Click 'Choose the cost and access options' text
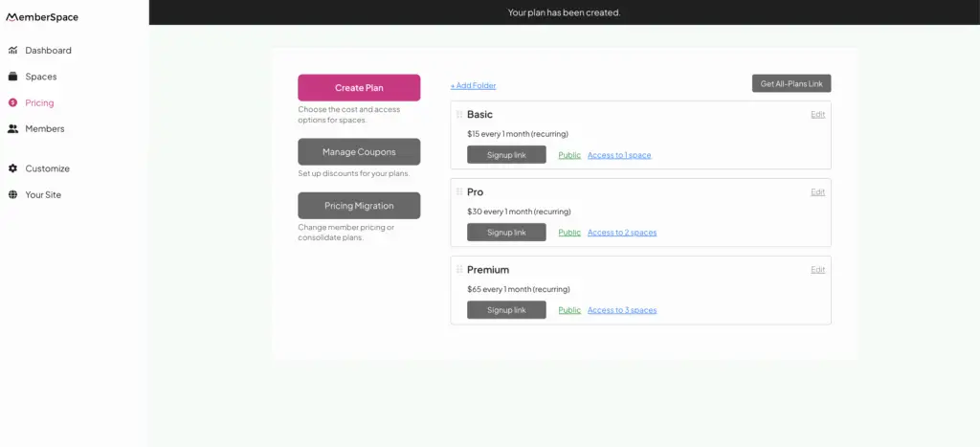The image size is (980, 447). point(348,115)
